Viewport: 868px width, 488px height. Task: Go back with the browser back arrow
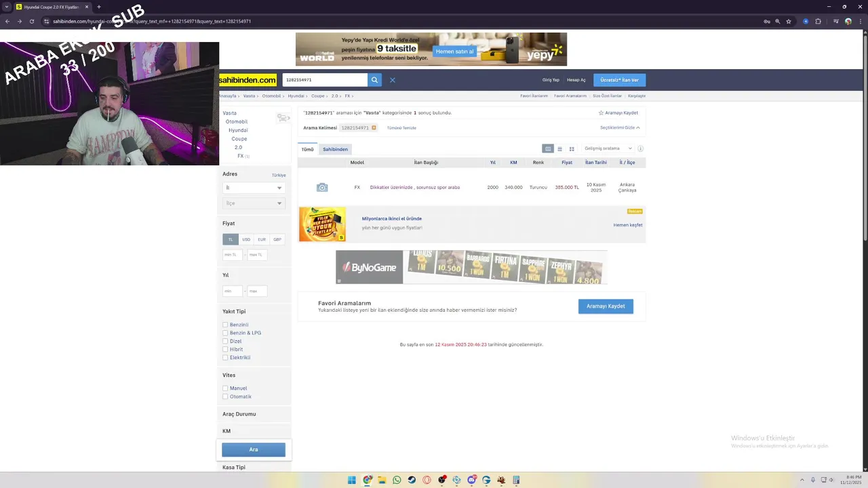(x=7, y=21)
